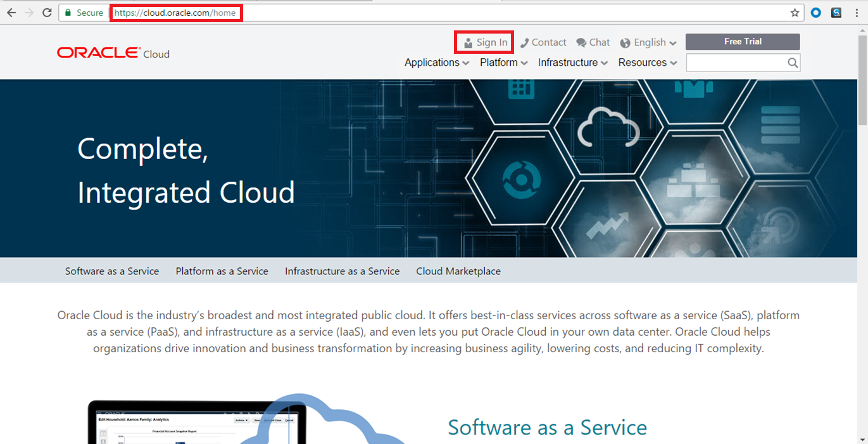Open the blue circle browser extension
The height and width of the screenshot is (444, 868).
[816, 13]
